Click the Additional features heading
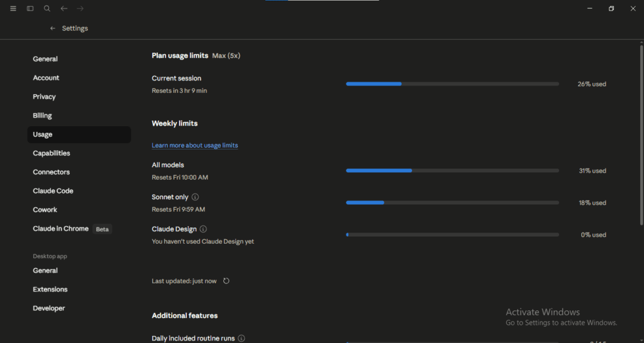The width and height of the screenshot is (644, 343). point(185,315)
